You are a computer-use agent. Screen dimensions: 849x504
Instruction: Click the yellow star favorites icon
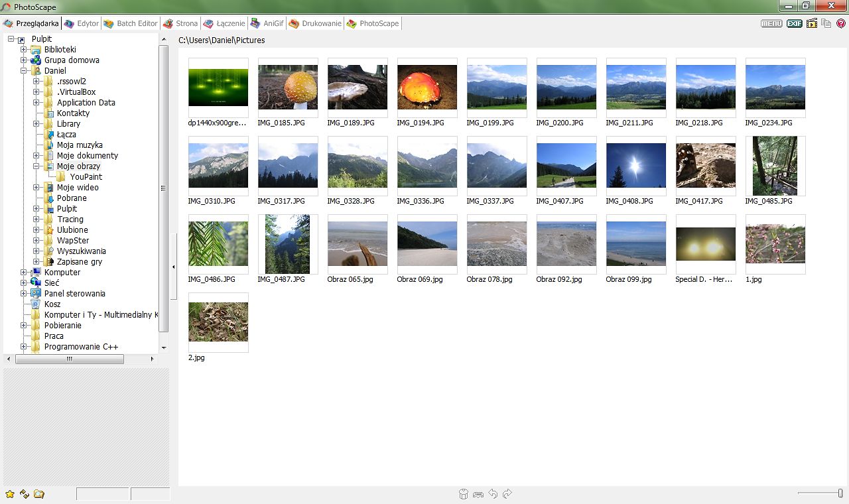coord(10,494)
